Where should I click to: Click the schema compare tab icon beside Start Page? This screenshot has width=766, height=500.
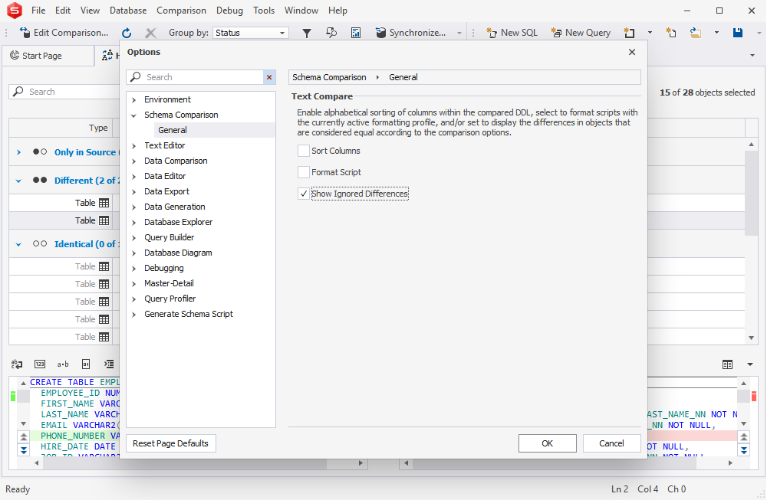coord(107,56)
